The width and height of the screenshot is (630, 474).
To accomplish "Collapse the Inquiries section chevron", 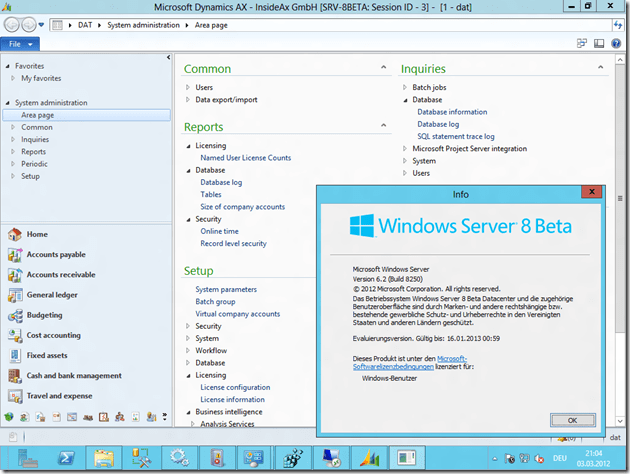I will point(600,67).
